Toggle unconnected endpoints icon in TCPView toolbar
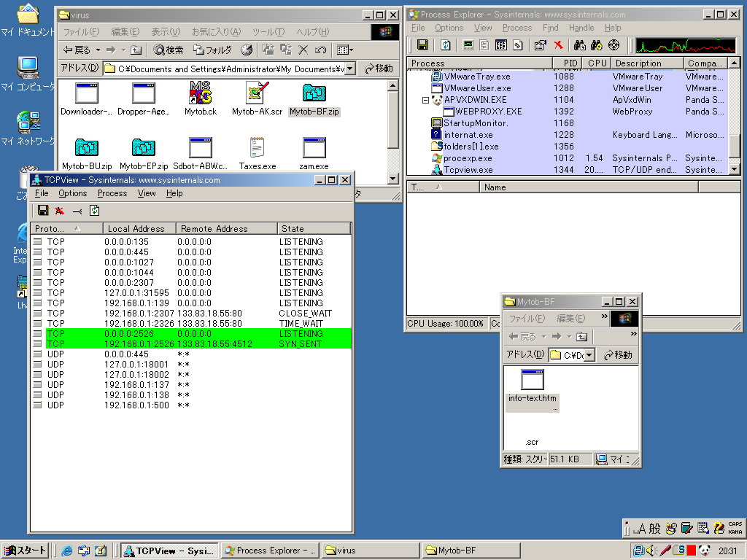Screen dimensions: 747x560 pyautogui.click(x=77, y=211)
